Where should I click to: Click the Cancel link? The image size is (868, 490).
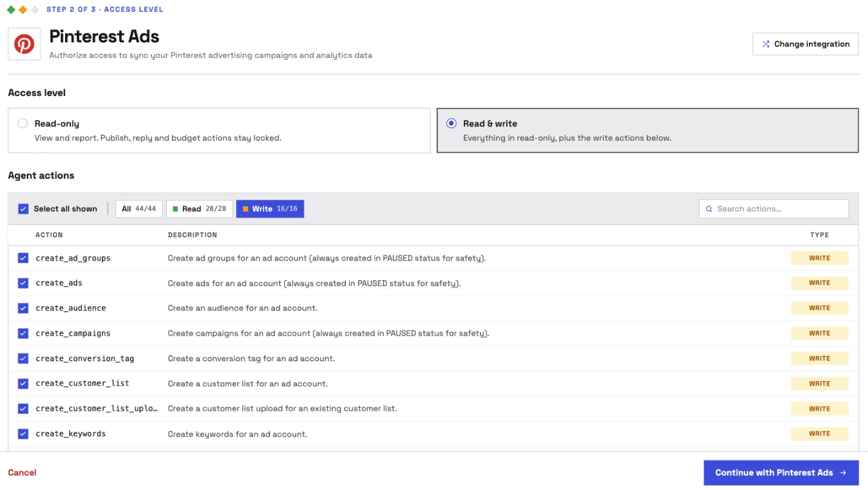pyautogui.click(x=22, y=473)
